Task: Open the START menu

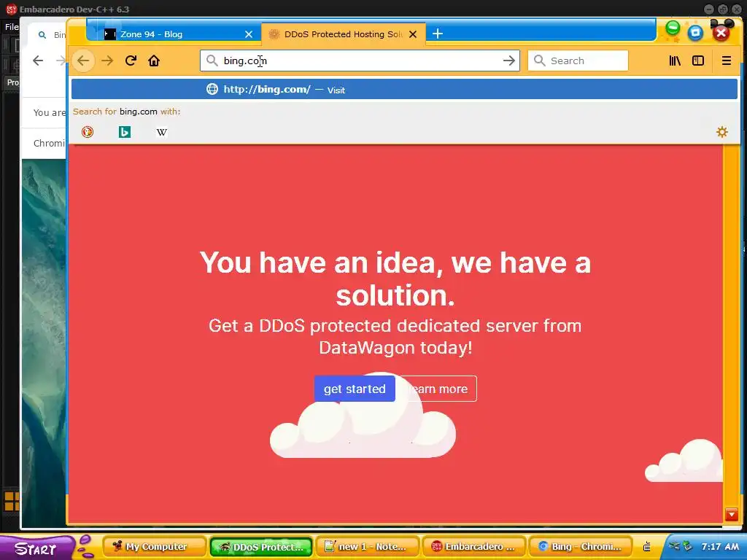Action: pos(36,548)
